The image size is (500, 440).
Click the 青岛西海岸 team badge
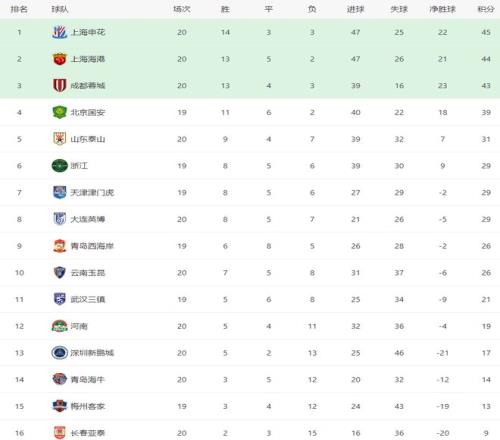[60, 246]
